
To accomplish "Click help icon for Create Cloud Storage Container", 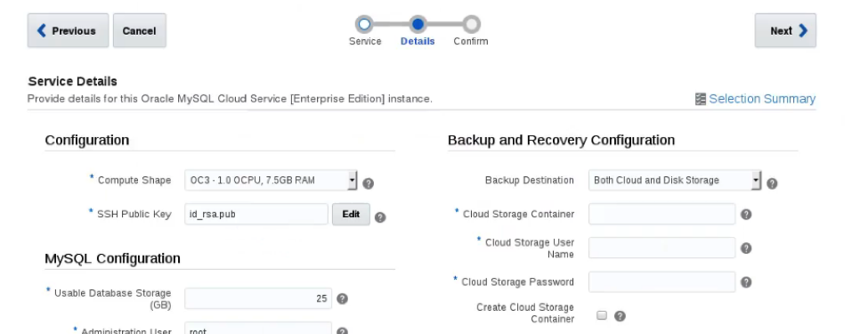I will 620,315.
